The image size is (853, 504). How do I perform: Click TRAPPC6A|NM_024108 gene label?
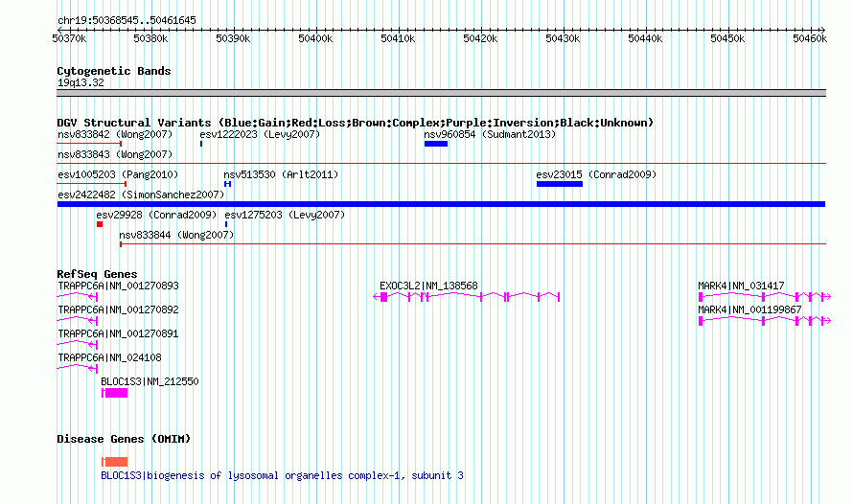click(109, 357)
